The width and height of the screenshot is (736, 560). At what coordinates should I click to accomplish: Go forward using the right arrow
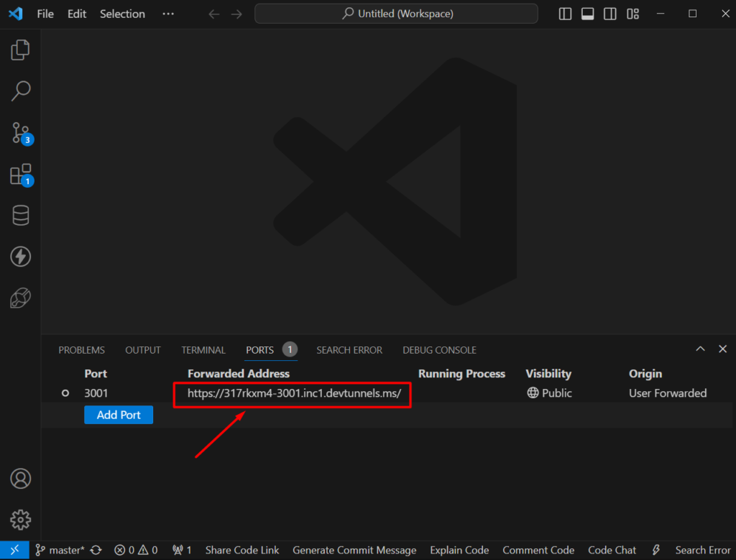point(236,14)
